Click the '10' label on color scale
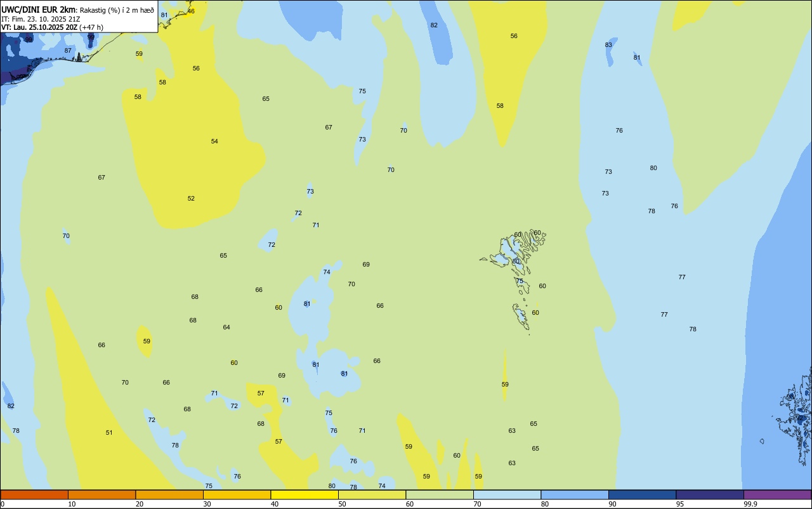This screenshot has width=812, height=509. [72, 504]
